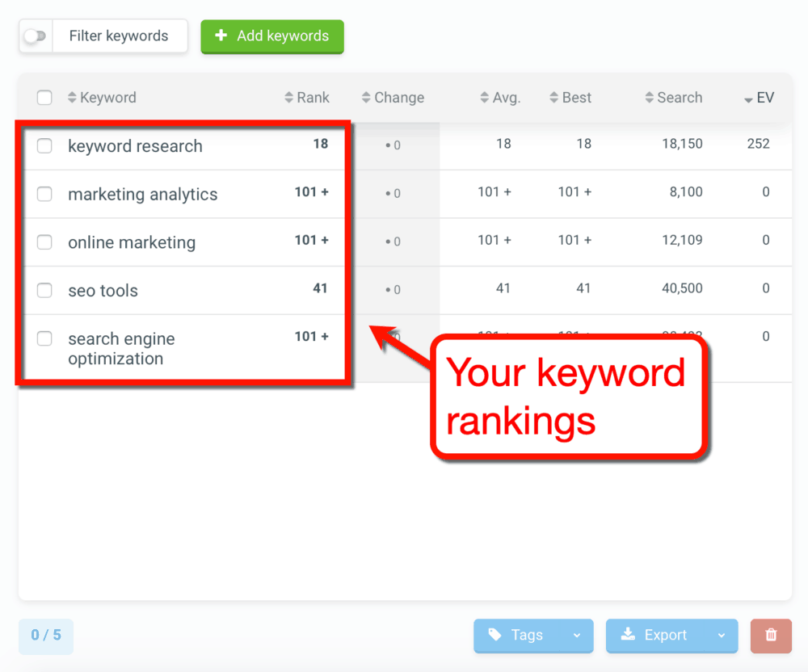
Task: Sort by the Avg. column arrows
Action: [486, 97]
